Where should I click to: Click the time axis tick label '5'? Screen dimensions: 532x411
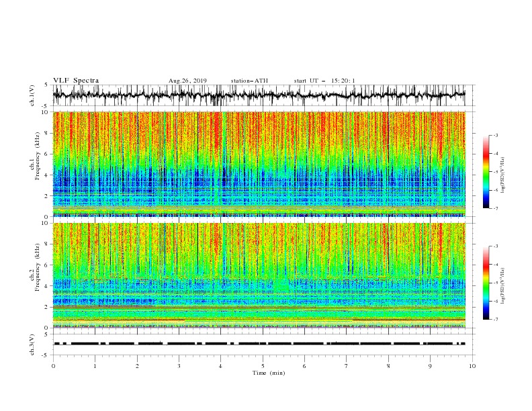coord(263,366)
